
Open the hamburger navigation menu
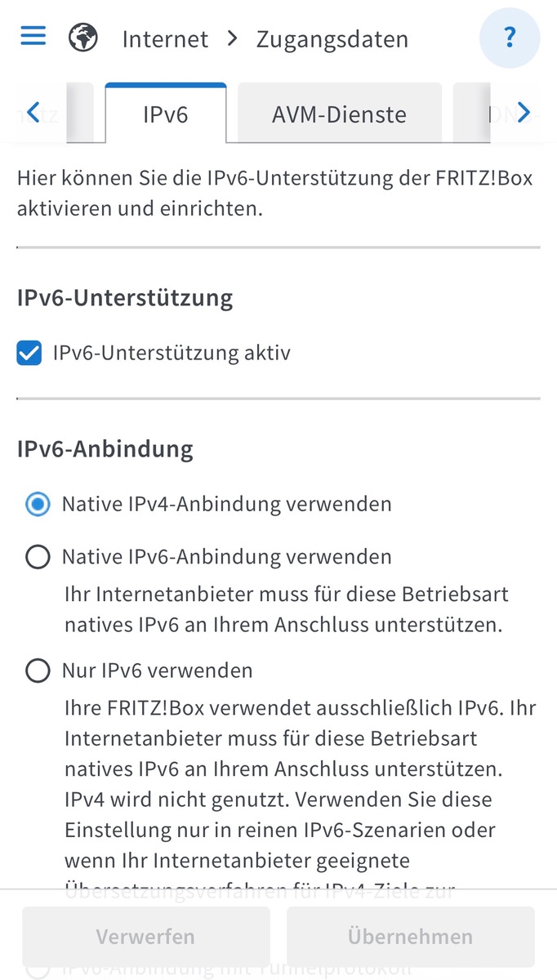[33, 37]
